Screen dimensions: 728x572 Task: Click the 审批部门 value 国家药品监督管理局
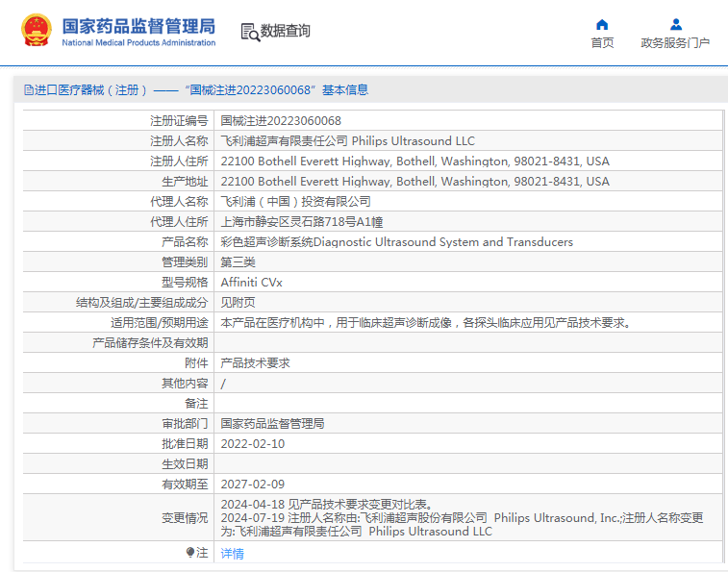click(272, 424)
